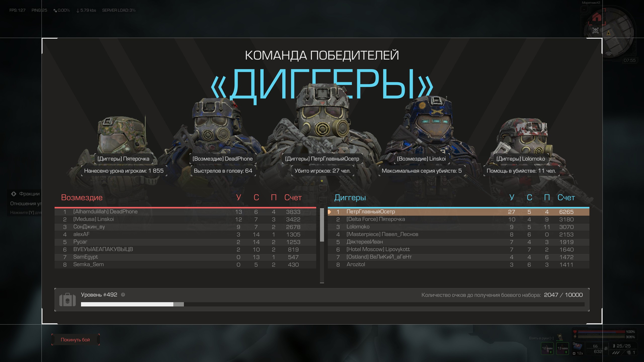This screenshot has height=362, width=644.
Task: Select the alexAF row
Action: (x=185, y=235)
